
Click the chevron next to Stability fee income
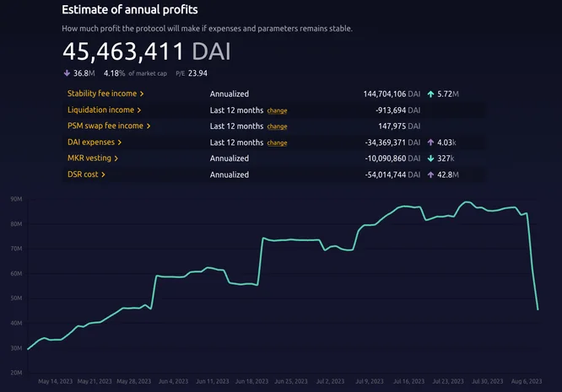(x=142, y=94)
